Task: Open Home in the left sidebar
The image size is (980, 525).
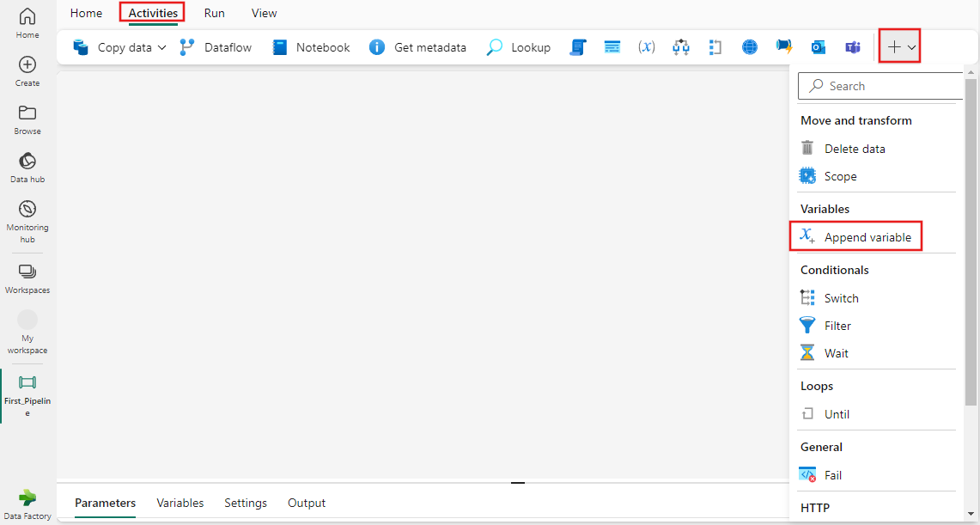Action: click(27, 23)
